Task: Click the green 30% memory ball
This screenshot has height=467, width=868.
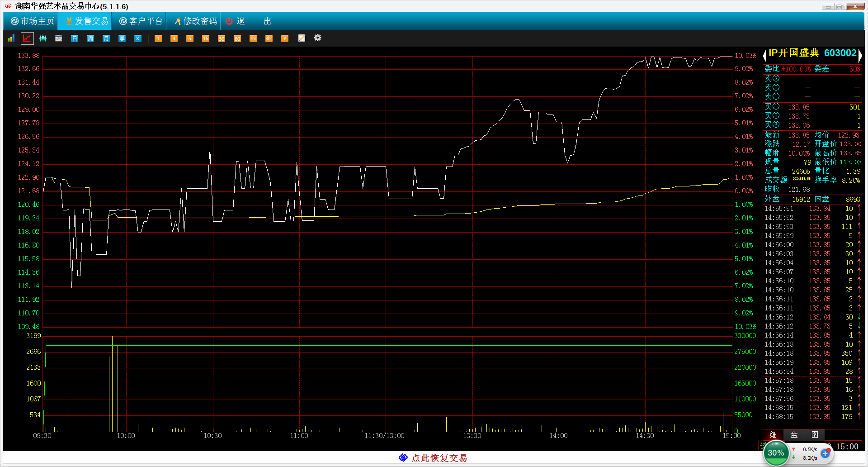Action: point(776,453)
